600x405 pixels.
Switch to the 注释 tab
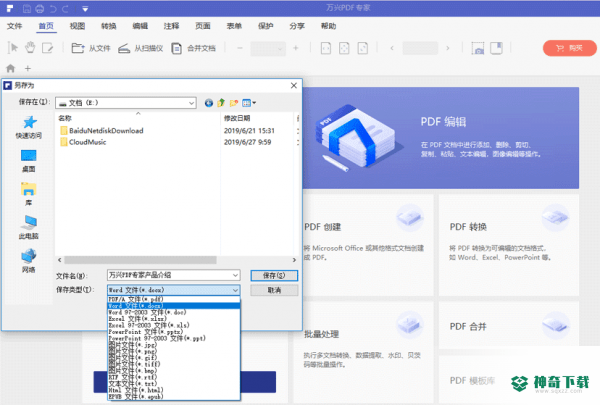[x=171, y=26]
